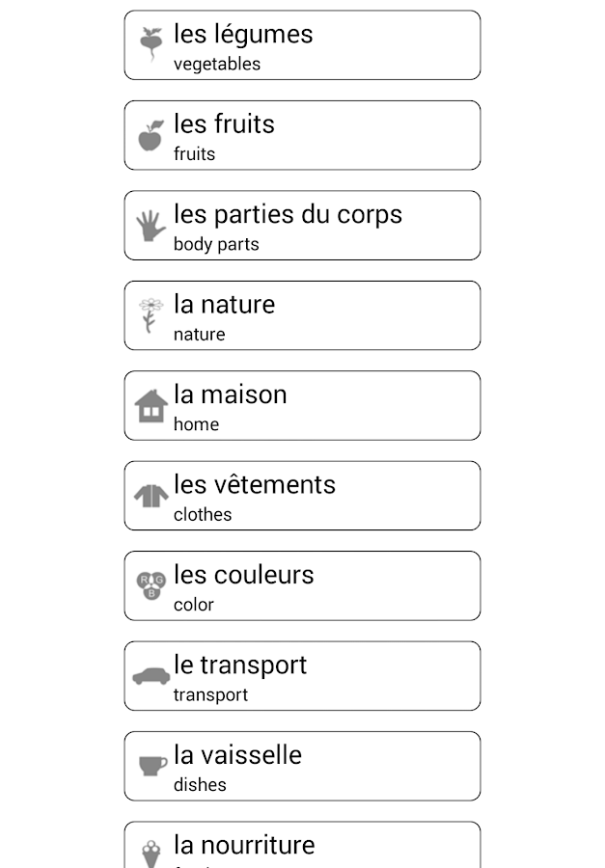The height and width of the screenshot is (868, 605).
Task: Tap the hand icon for body parts
Action: [151, 226]
